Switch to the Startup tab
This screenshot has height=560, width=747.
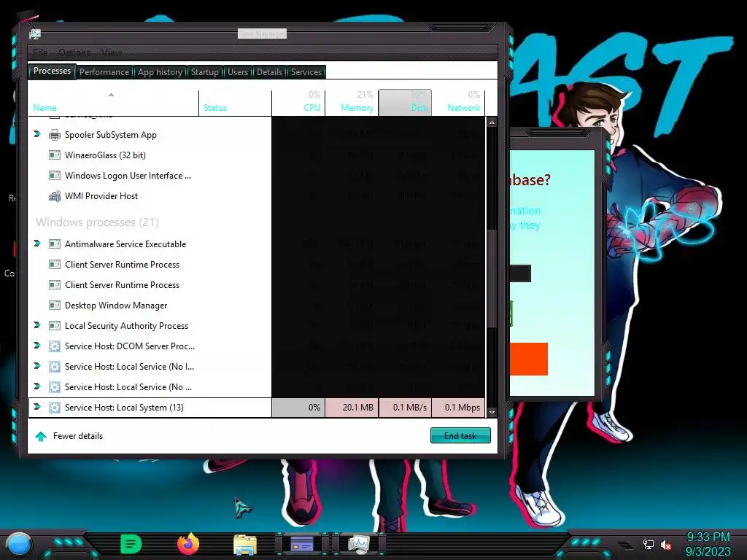(x=205, y=72)
